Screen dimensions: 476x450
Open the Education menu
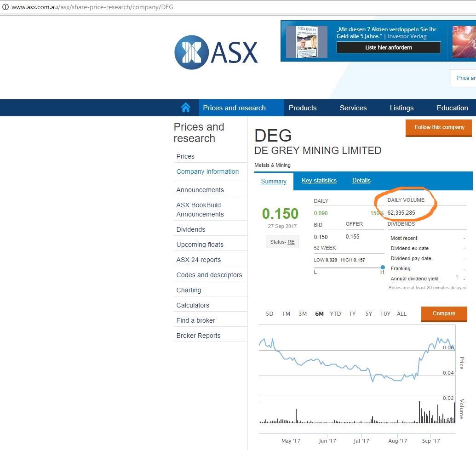pos(453,108)
